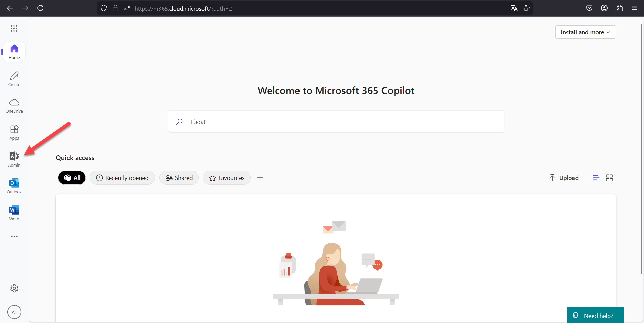Expand the Install and more dropdown
The image size is (644, 323).
(x=586, y=32)
